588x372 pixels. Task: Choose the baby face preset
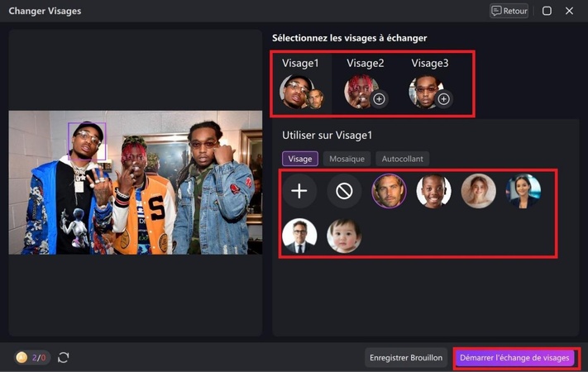344,236
